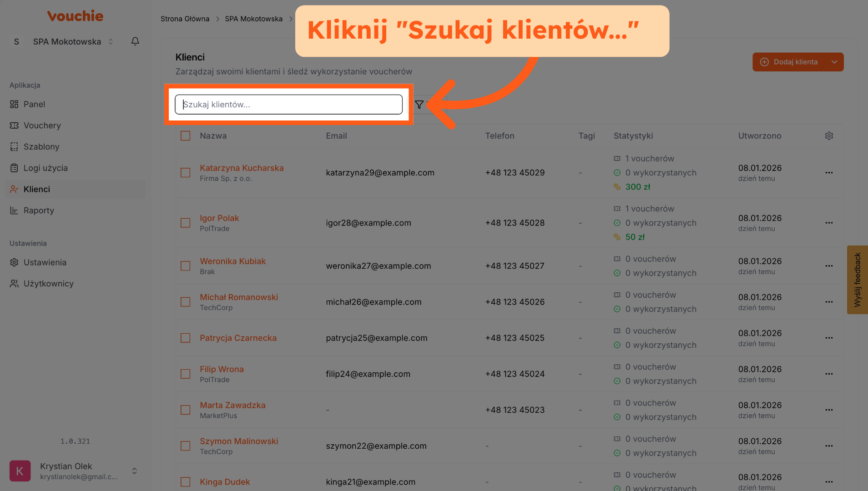Open row options for Filip Wrona
Viewport: 868px width, 491px height.
tap(829, 374)
